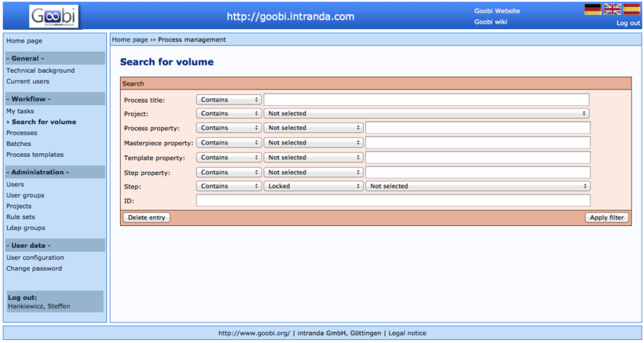Viewport: 644px width, 343px height.
Task: Open Template property Not selected dropdown
Action: coord(314,157)
